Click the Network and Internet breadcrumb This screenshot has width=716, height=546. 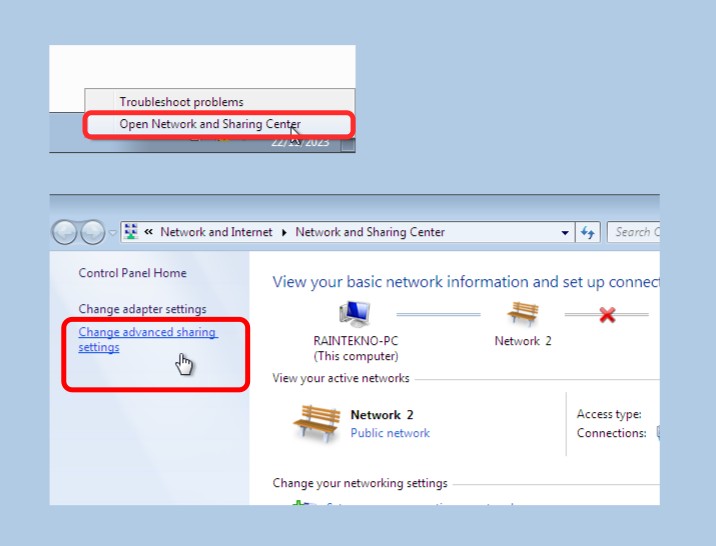(216, 232)
